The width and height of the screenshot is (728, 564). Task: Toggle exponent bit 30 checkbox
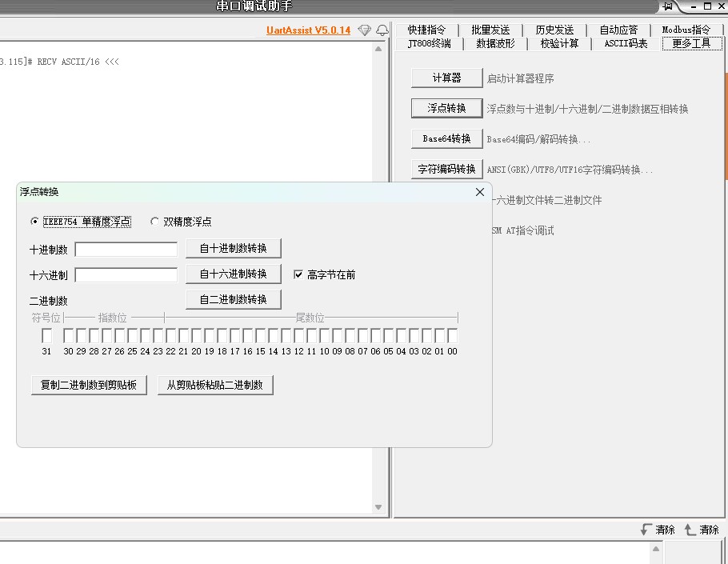point(68,336)
